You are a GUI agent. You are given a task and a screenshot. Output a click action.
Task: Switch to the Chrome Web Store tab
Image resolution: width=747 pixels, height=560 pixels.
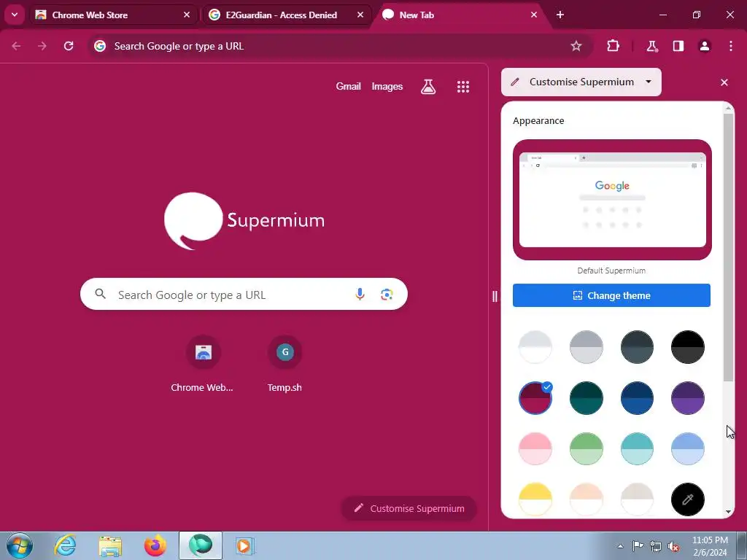pyautogui.click(x=113, y=15)
